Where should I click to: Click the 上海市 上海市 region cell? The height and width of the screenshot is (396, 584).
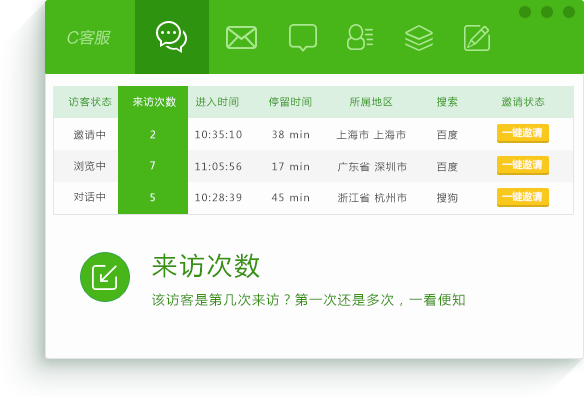(x=371, y=135)
